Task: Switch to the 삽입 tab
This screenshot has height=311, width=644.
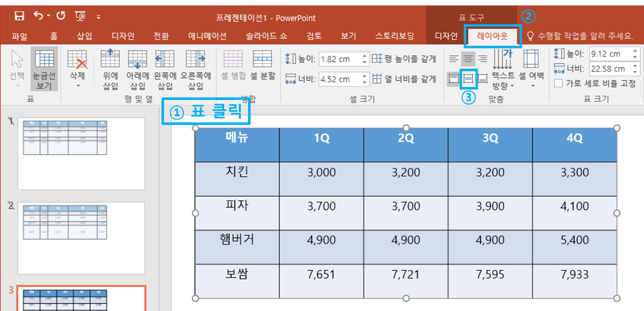Action: pos(85,36)
